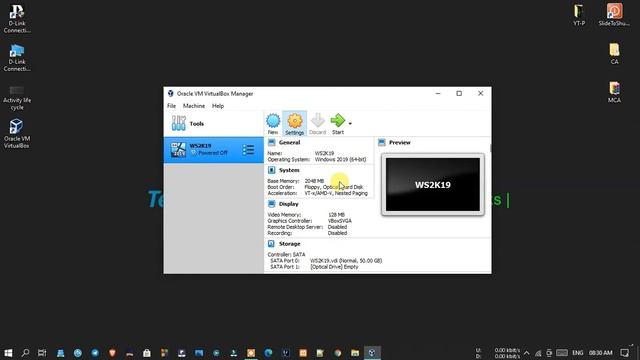
Task: Click the Display section icon
Action: [x=271, y=204]
